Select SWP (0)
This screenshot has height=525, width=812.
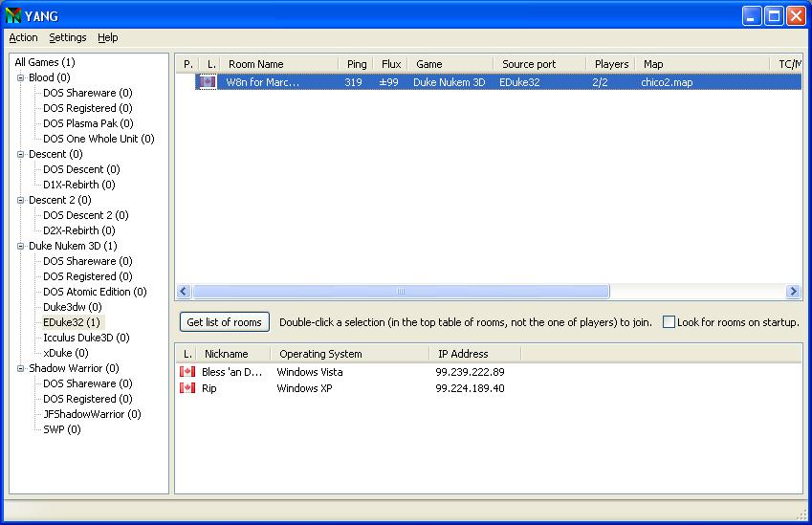[61, 429]
